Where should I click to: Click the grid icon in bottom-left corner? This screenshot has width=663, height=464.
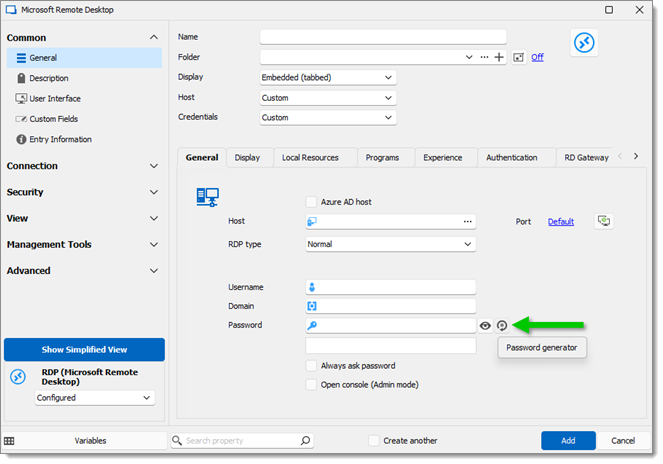[x=9, y=441]
